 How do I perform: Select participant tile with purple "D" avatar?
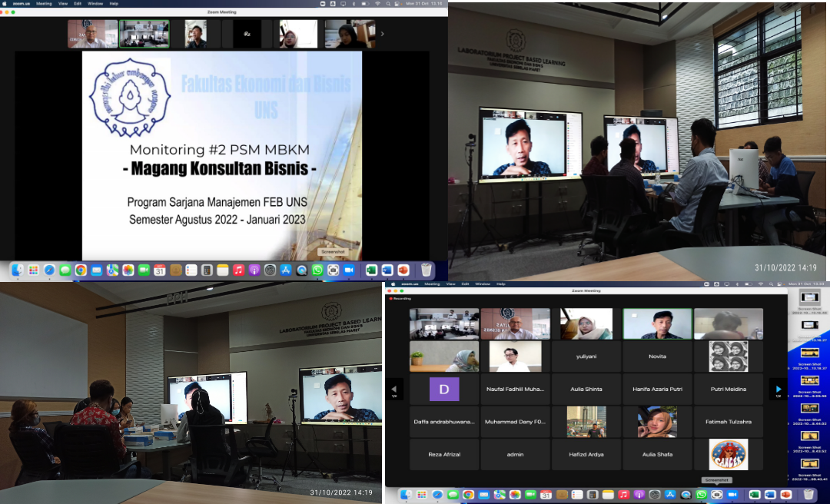(444, 389)
